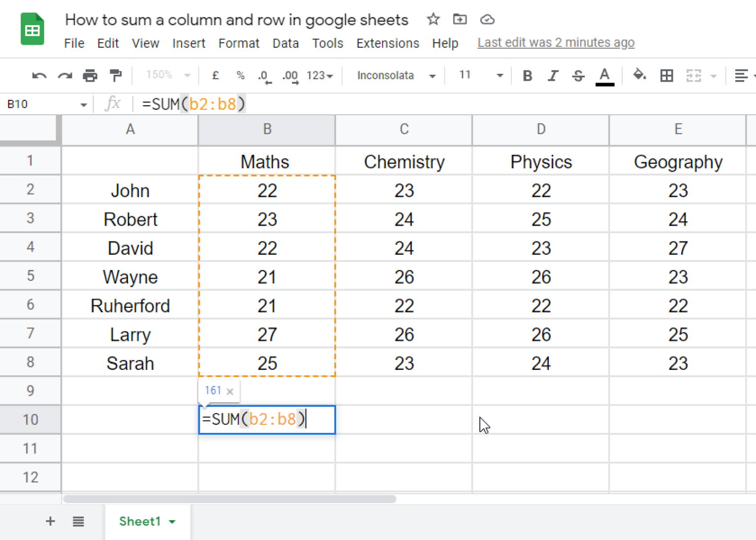The height and width of the screenshot is (540, 756).
Task: Decrease decimal places
Action: pyautogui.click(x=264, y=76)
